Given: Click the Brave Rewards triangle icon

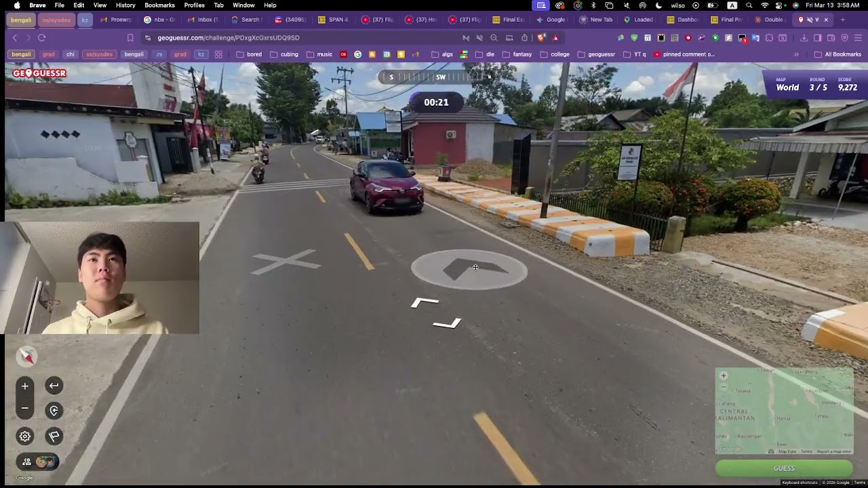Looking at the screenshot, I should (555, 38).
